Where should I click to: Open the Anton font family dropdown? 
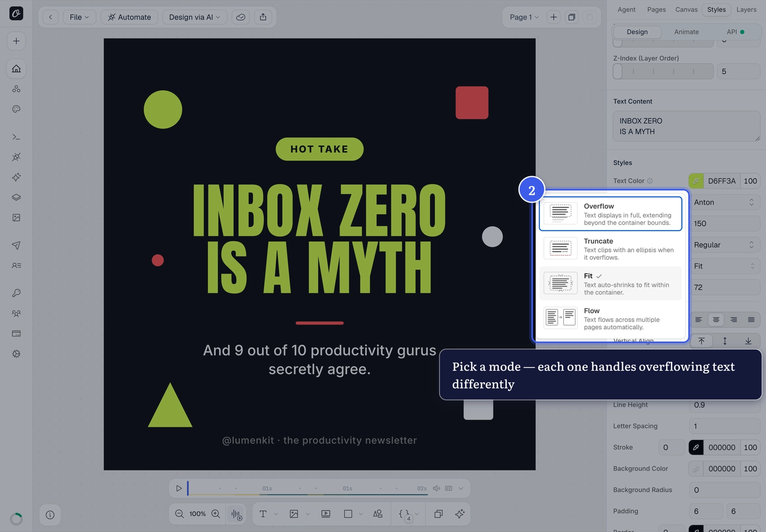coord(724,203)
